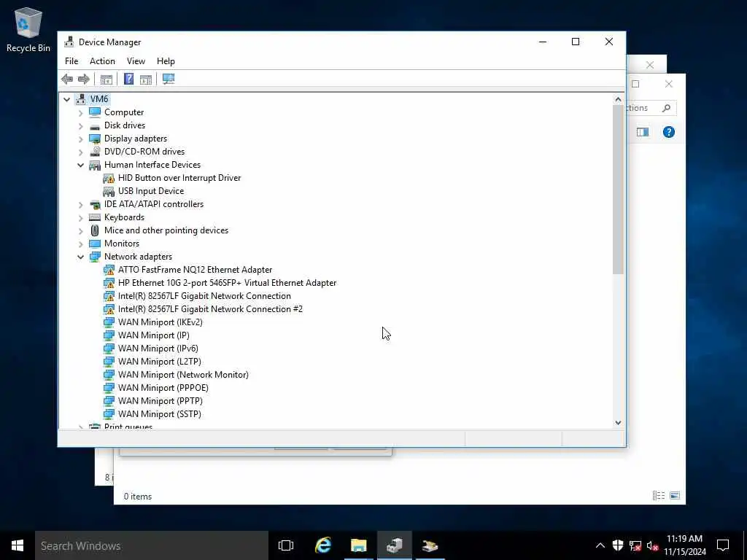Viewport: 747px width, 560px height.
Task: Click the preview pane icon in background window
Action: 643,132
